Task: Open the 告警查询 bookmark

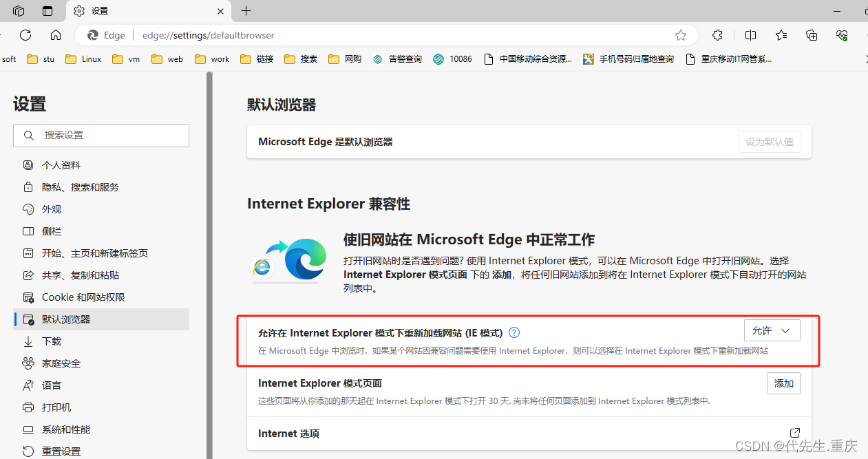Action: 397,59
